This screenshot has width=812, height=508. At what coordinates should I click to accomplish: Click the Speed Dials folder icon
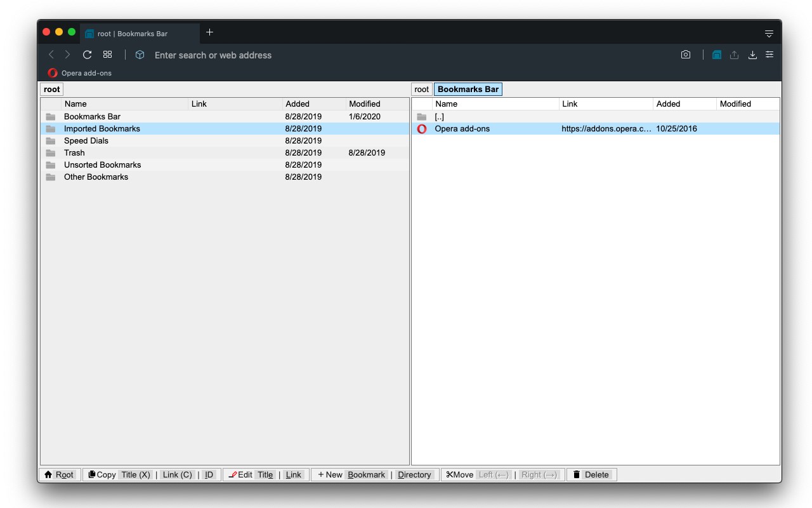(51, 141)
